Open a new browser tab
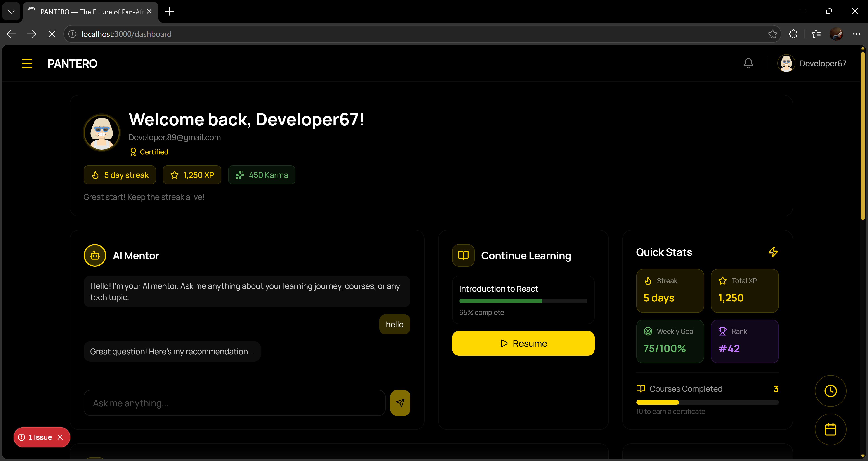The width and height of the screenshot is (868, 461). (170, 12)
